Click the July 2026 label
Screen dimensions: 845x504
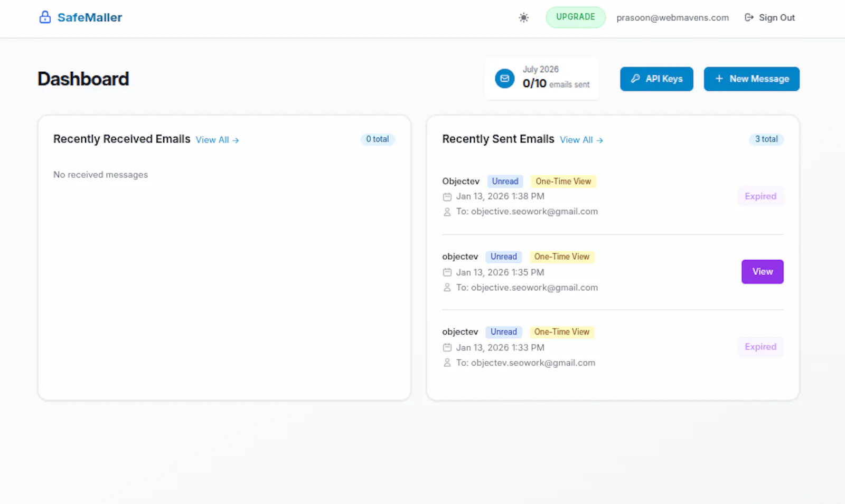point(540,69)
